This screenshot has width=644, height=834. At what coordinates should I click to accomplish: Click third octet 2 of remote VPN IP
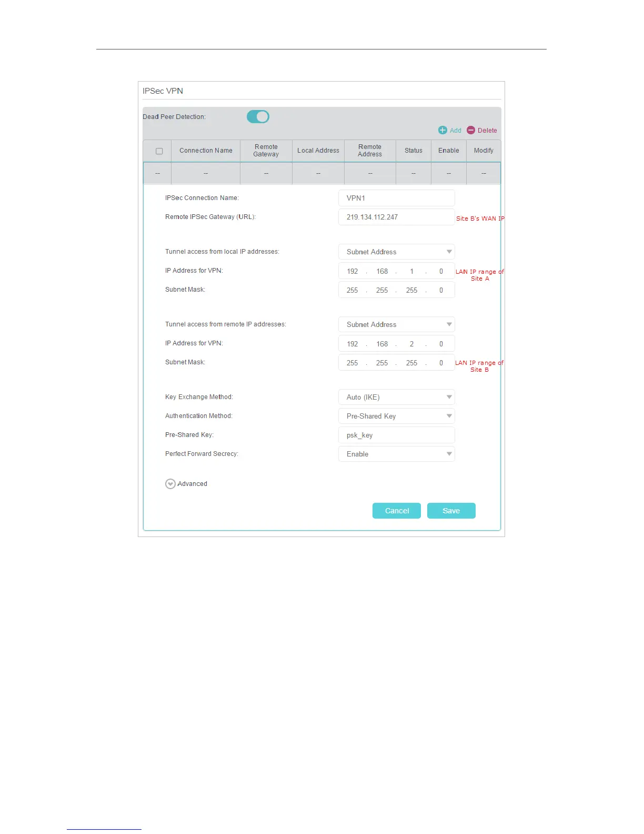coord(412,344)
